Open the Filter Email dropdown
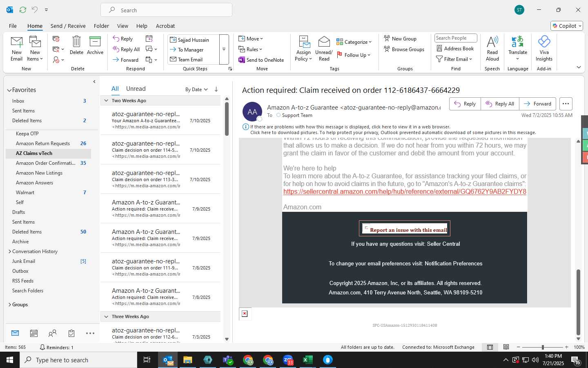 (454, 59)
